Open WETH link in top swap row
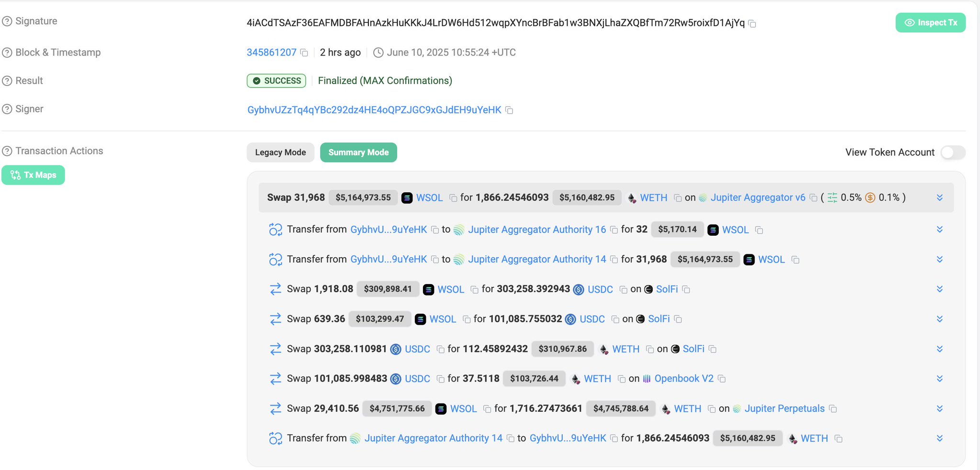This screenshot has height=470, width=980. 654,197
